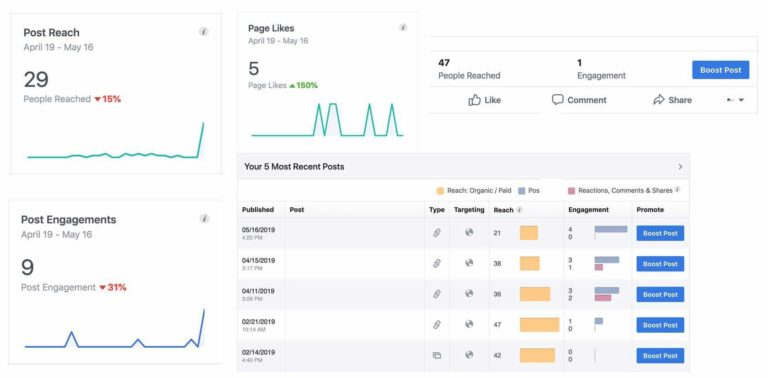Click info icon next to Reactions, Comments & Shares
768x378 pixels.
coord(677,190)
